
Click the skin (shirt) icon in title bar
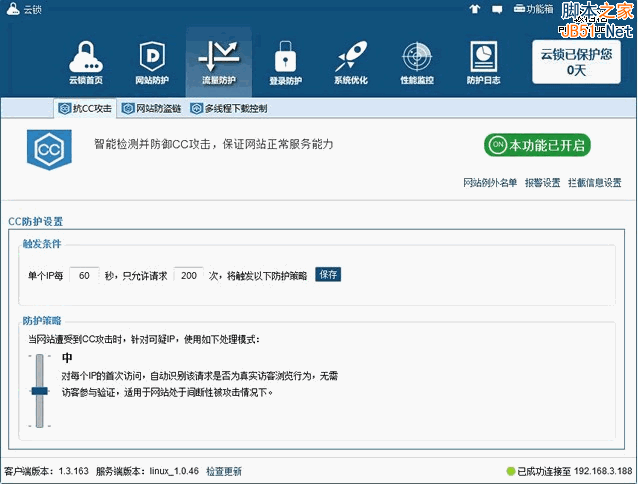474,9
